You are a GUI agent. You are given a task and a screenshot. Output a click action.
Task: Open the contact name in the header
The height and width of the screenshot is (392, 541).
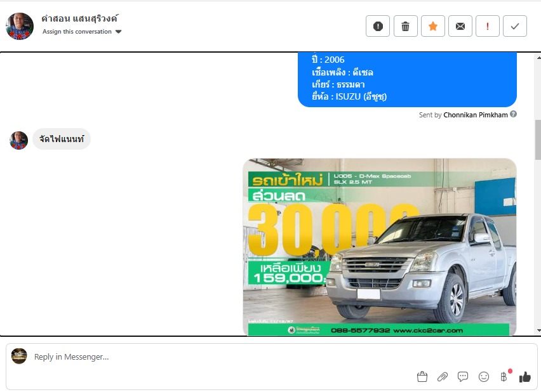tap(80, 18)
